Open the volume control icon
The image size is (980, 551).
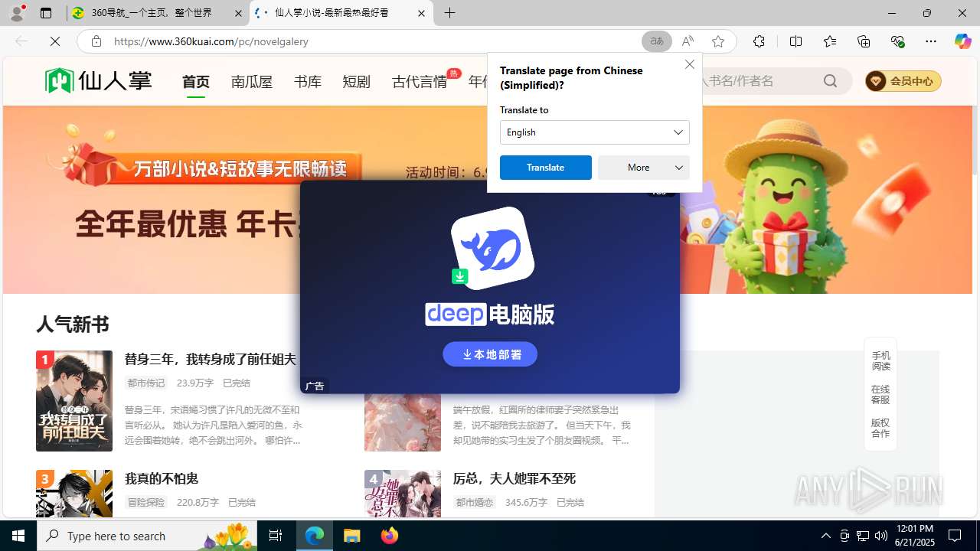[x=881, y=536]
